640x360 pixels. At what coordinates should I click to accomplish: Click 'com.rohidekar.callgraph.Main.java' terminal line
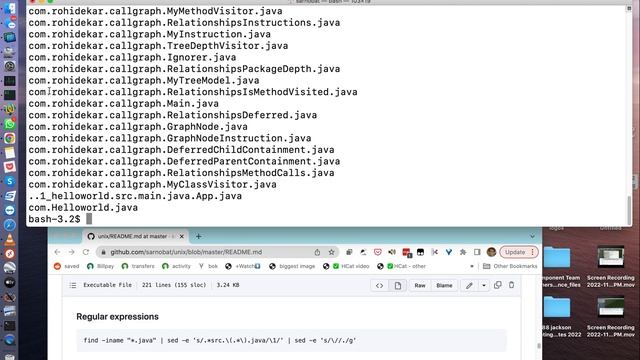(x=123, y=104)
